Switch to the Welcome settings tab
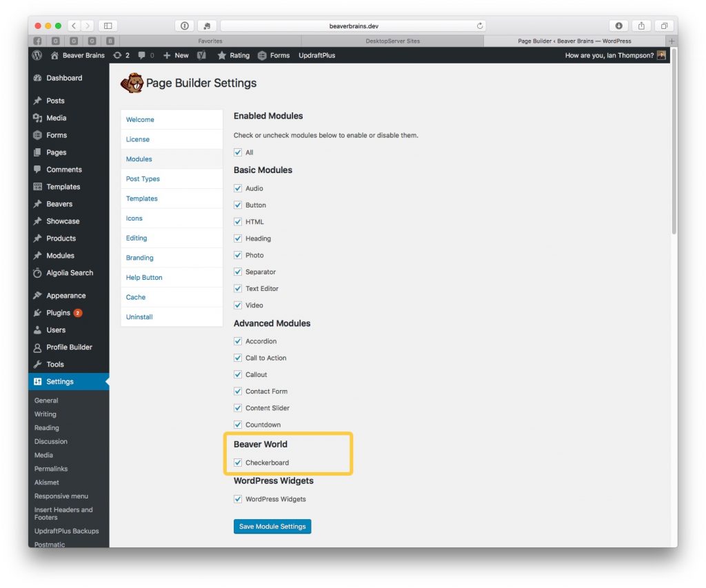Image resolution: width=706 pixels, height=588 pixels. coord(172,120)
